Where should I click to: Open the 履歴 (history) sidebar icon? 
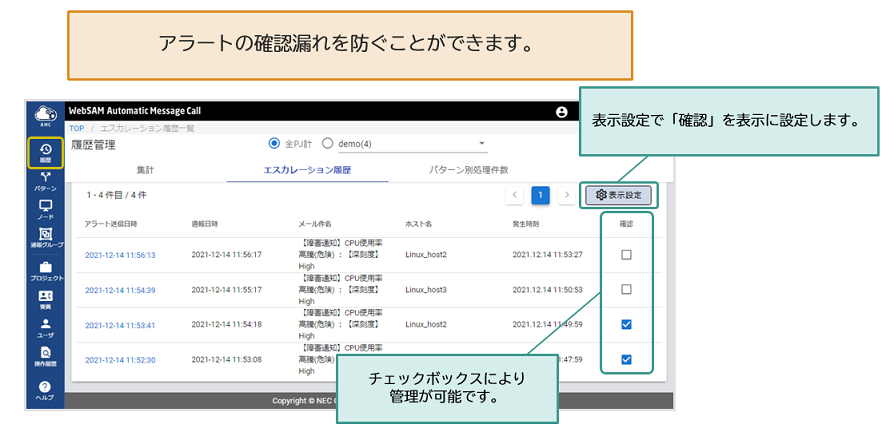45,151
